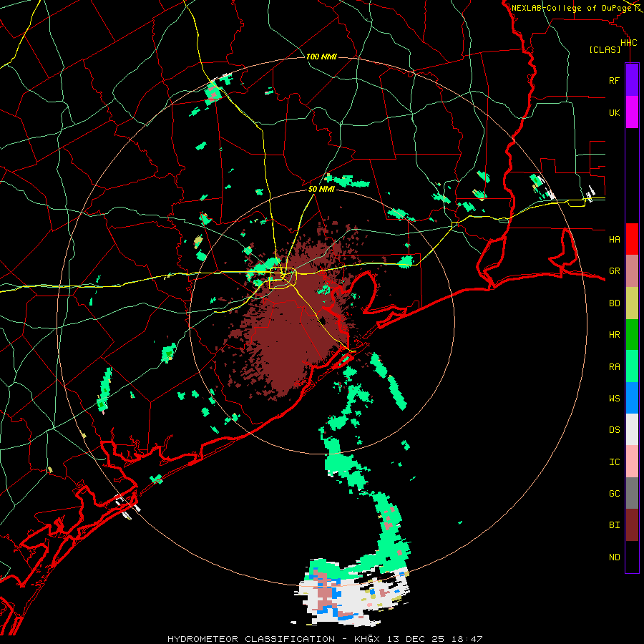Select the GR pink-brown legend swatch
This screenshot has width=644, height=644.
tap(632, 271)
